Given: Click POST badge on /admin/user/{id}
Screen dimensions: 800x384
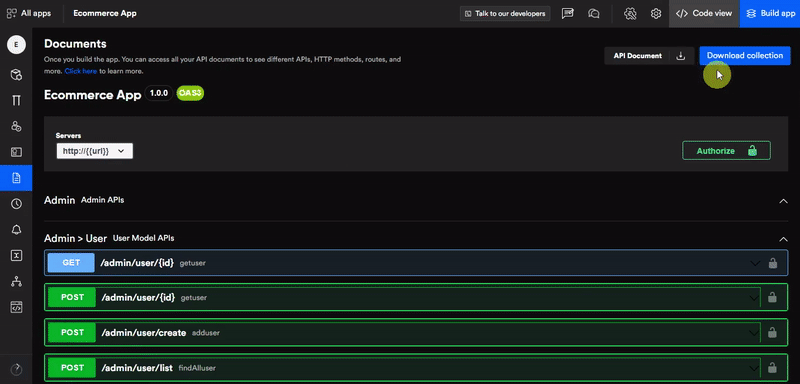Looking at the screenshot, I should [x=72, y=297].
